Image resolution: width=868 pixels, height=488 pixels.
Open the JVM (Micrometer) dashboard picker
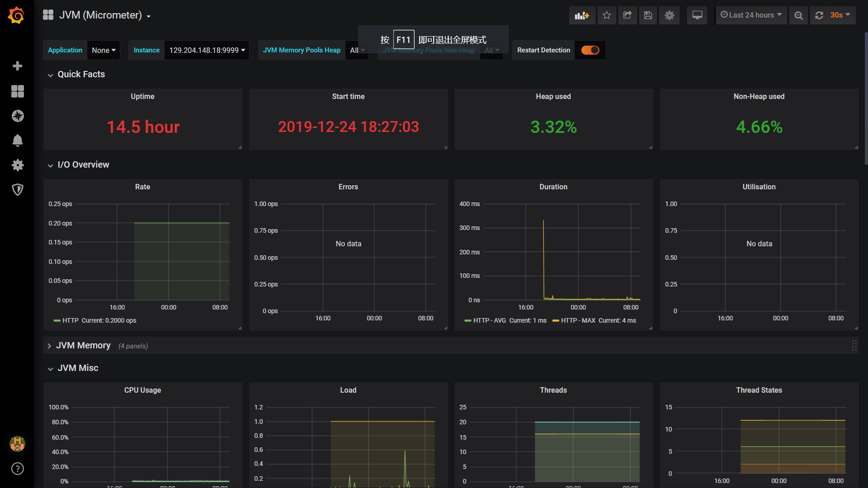tap(105, 15)
